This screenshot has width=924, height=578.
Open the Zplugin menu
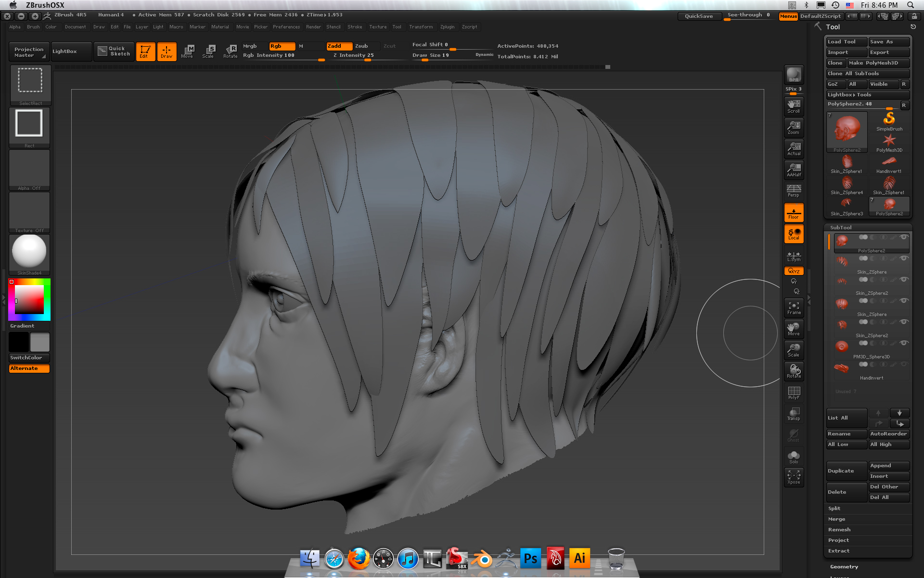[x=448, y=27]
